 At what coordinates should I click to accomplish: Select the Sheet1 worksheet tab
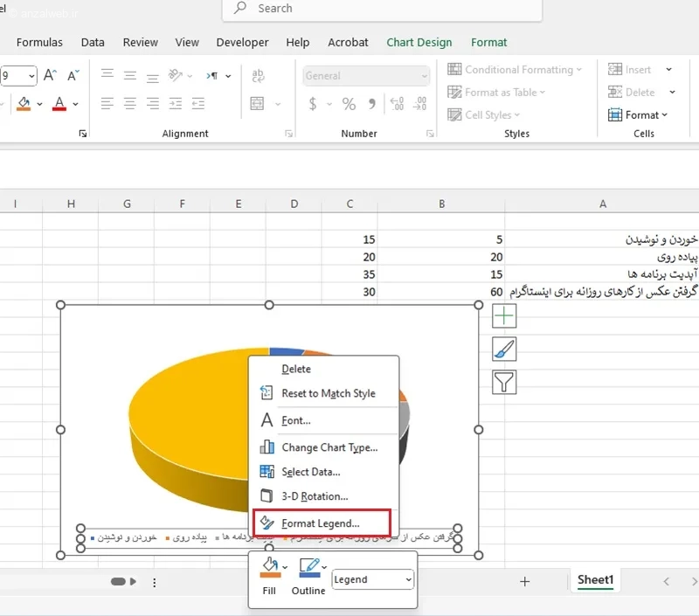tap(595, 580)
